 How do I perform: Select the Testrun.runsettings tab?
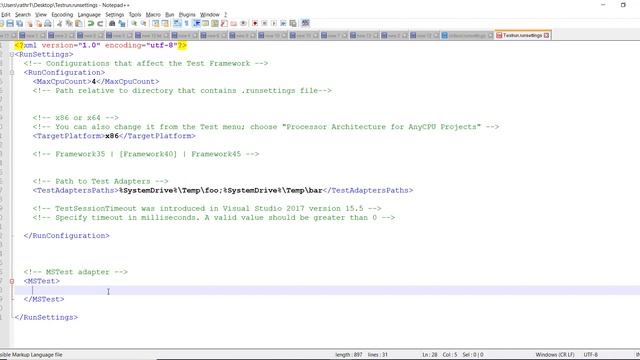(522, 36)
